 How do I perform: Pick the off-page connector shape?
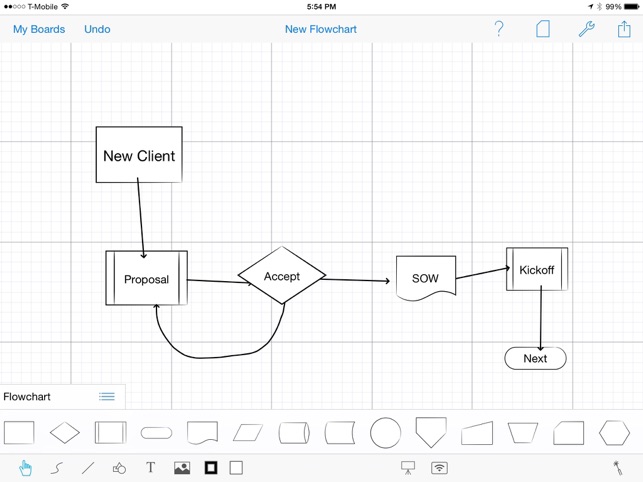431,432
